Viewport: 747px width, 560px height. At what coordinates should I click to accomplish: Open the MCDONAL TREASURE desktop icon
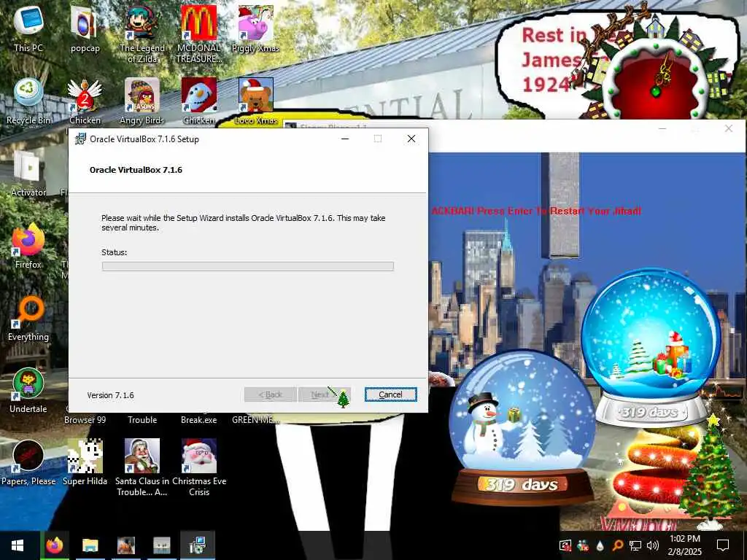tap(198, 34)
